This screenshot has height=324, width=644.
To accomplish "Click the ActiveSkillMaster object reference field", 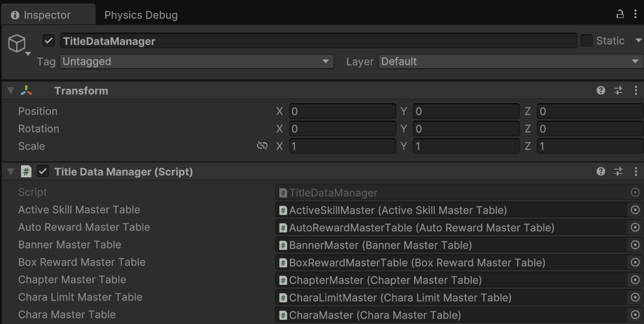I will 451,210.
